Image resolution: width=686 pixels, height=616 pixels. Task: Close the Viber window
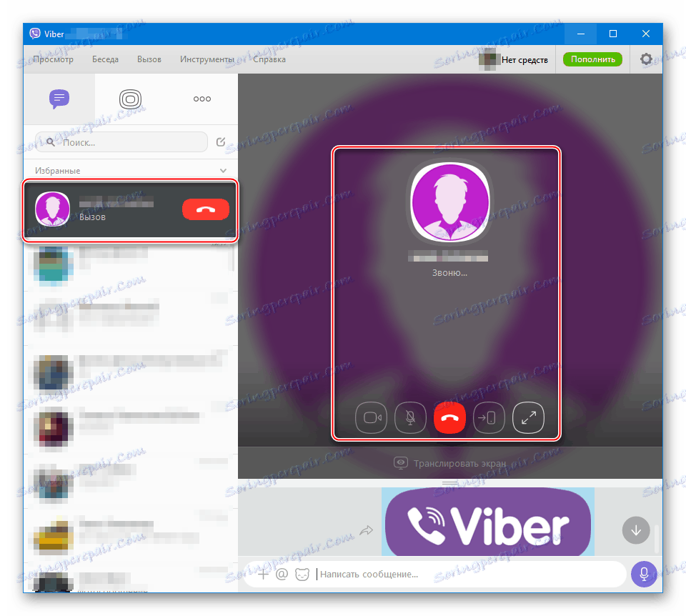(x=646, y=34)
